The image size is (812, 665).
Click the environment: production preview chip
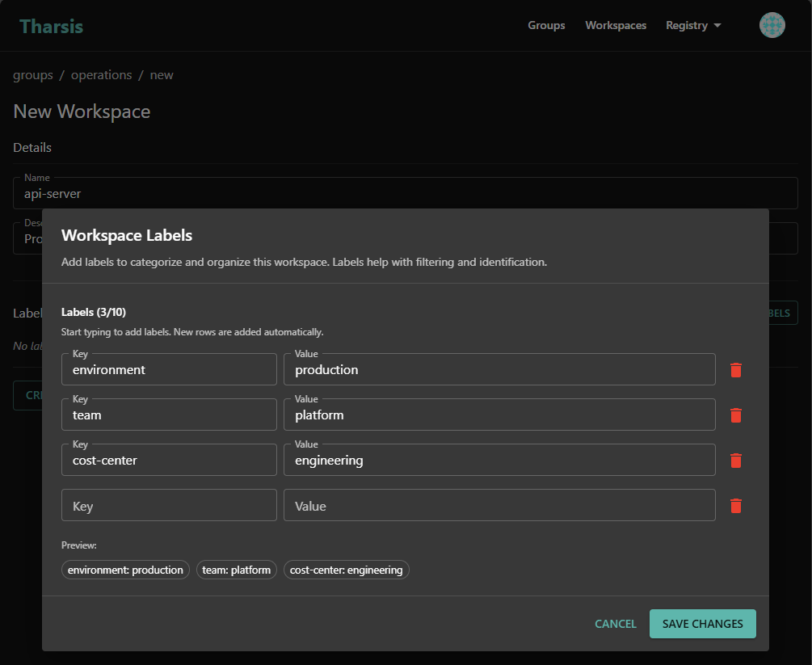point(125,570)
